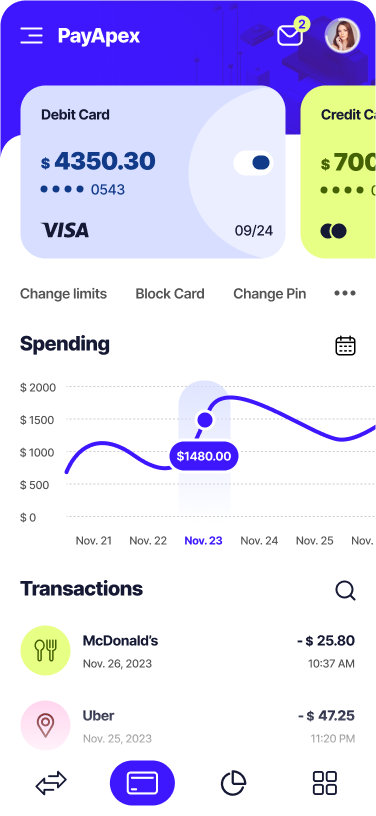Open the mail inbox with 2 notifications
The image size is (376, 816).
coord(293,32)
